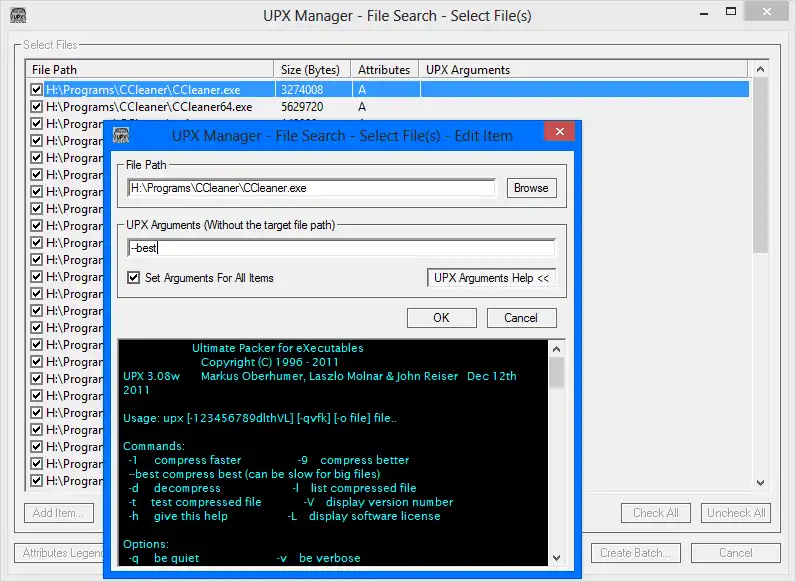796x582 pixels.
Task: Click the size value 5629720
Action: tap(302, 107)
